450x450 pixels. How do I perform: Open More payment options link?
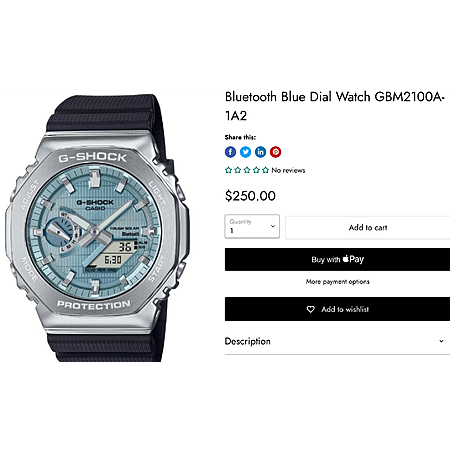pyautogui.click(x=337, y=282)
